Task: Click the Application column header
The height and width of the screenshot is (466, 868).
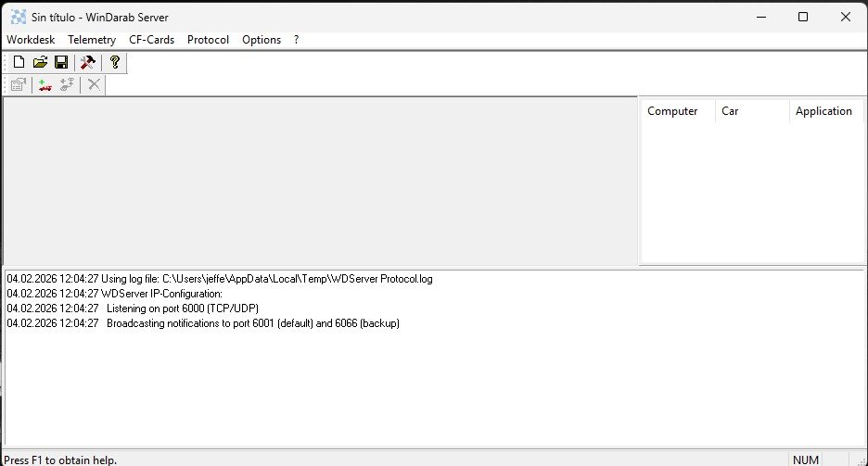Action: coord(823,111)
